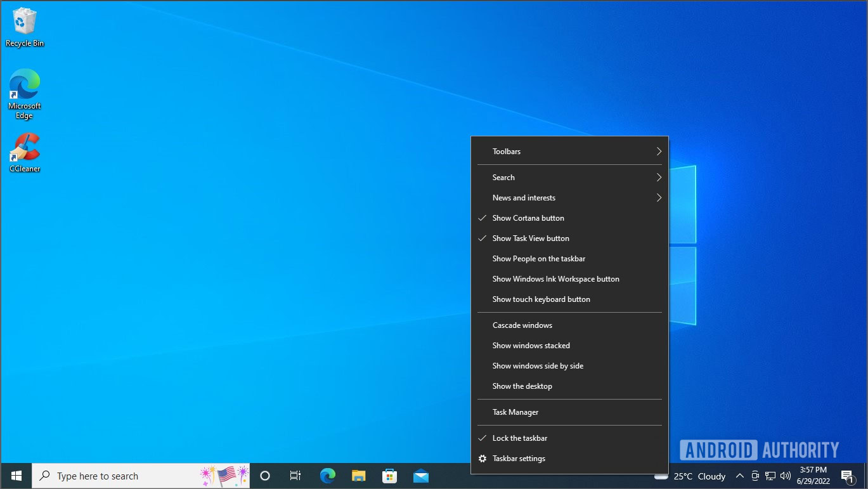This screenshot has width=868, height=489.
Task: Open Cortana from the taskbar circle icon
Action: point(265,476)
